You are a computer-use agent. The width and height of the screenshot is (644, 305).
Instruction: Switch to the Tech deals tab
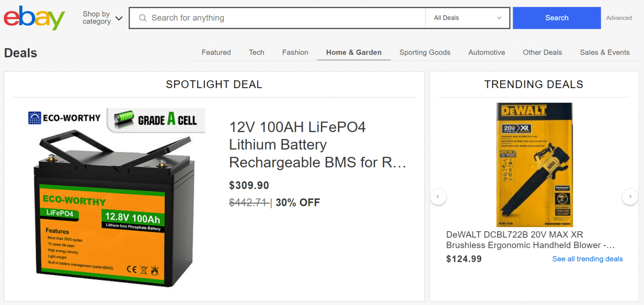[256, 52]
